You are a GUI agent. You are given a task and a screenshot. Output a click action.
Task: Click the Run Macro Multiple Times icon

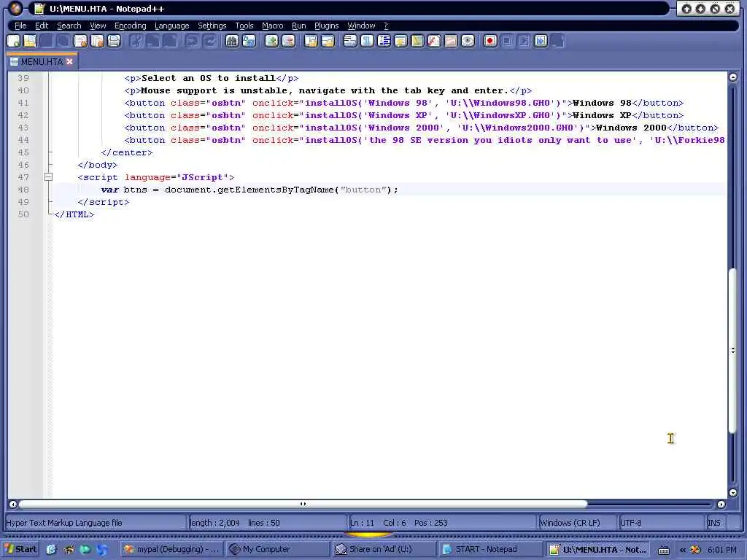pyautogui.click(x=541, y=41)
